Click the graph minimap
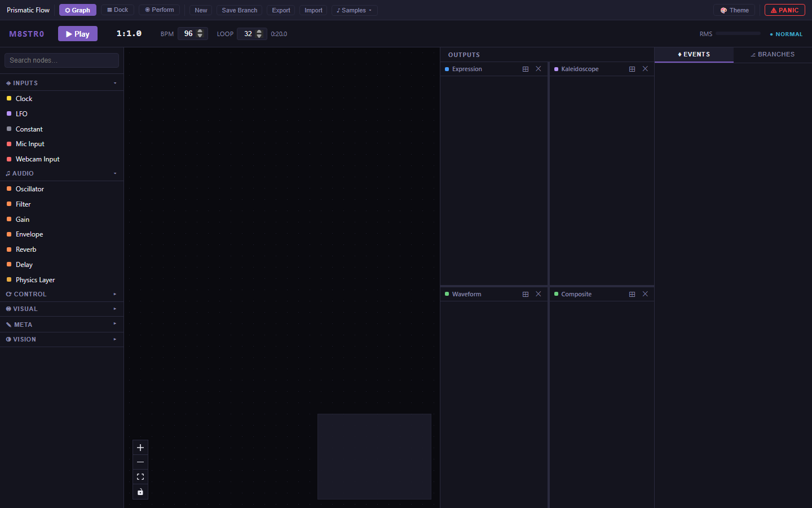 pos(374,457)
